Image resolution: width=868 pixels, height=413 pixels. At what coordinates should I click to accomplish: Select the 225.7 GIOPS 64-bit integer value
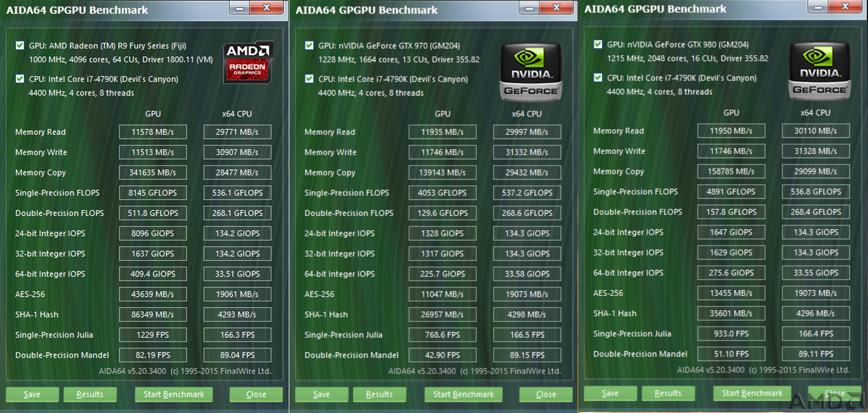[x=443, y=274]
